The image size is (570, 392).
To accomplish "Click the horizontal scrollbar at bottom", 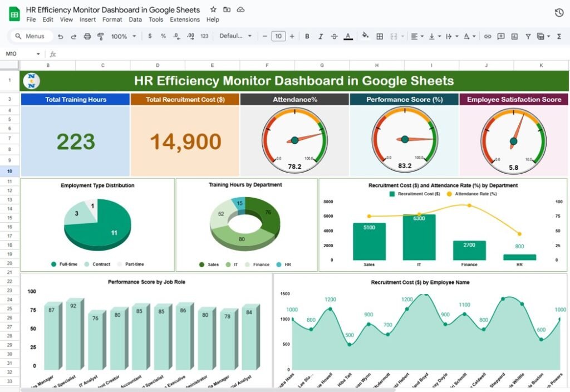I will click(208, 390).
